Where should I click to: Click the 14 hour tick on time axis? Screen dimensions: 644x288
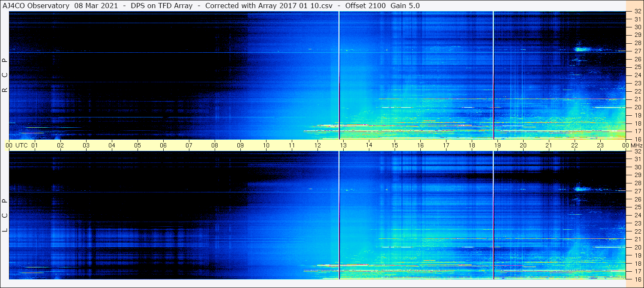pos(369,145)
